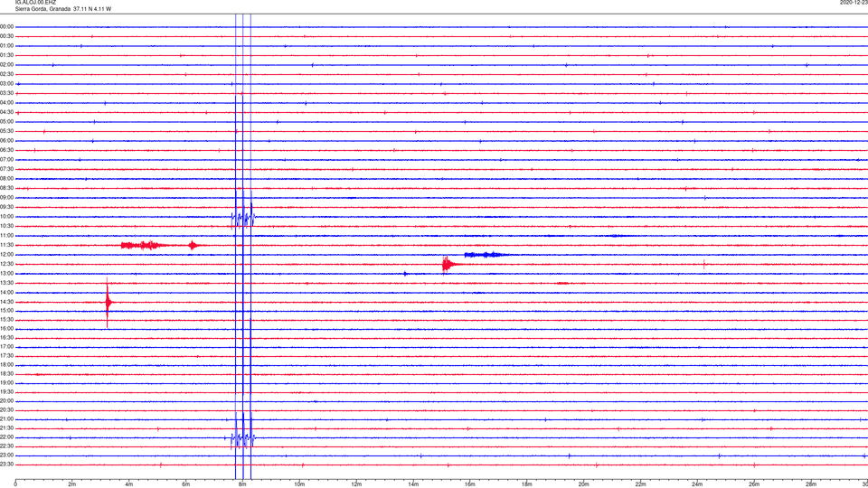The width and height of the screenshot is (868, 488).
Task: Select the 06:00 trace time label
Action: 7,141
